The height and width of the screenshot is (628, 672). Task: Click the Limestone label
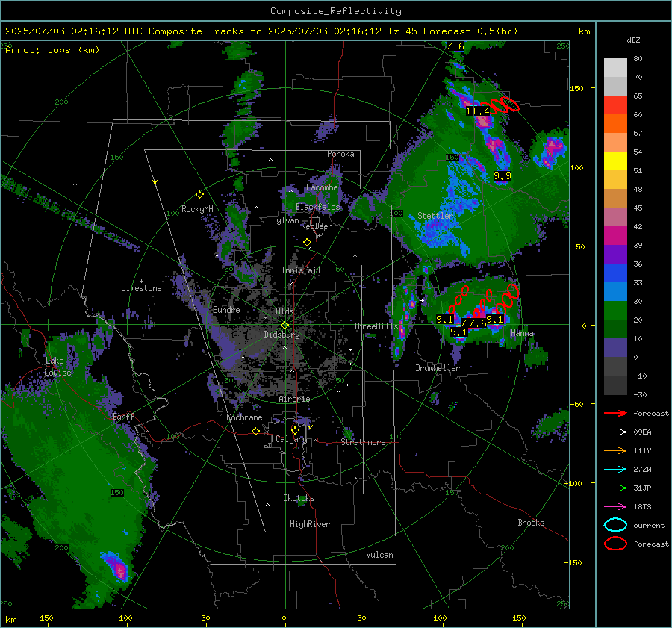[141, 288]
